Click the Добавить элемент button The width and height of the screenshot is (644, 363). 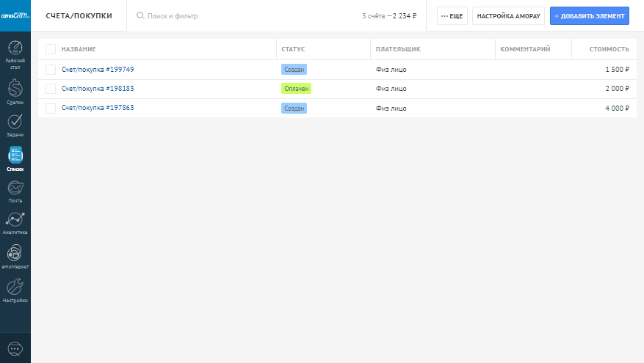point(590,15)
